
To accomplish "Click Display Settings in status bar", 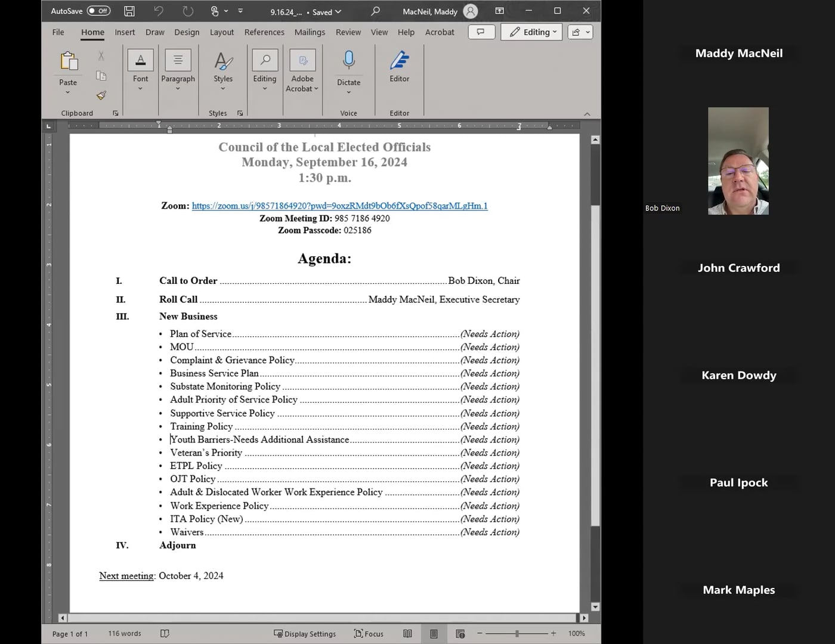I will 305,634.
